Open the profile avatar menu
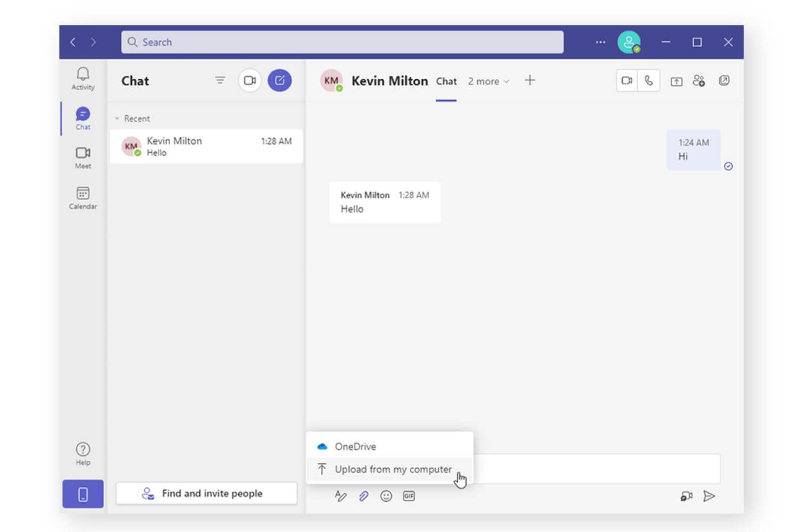Screen dimensions: 798x532 pyautogui.click(x=629, y=42)
